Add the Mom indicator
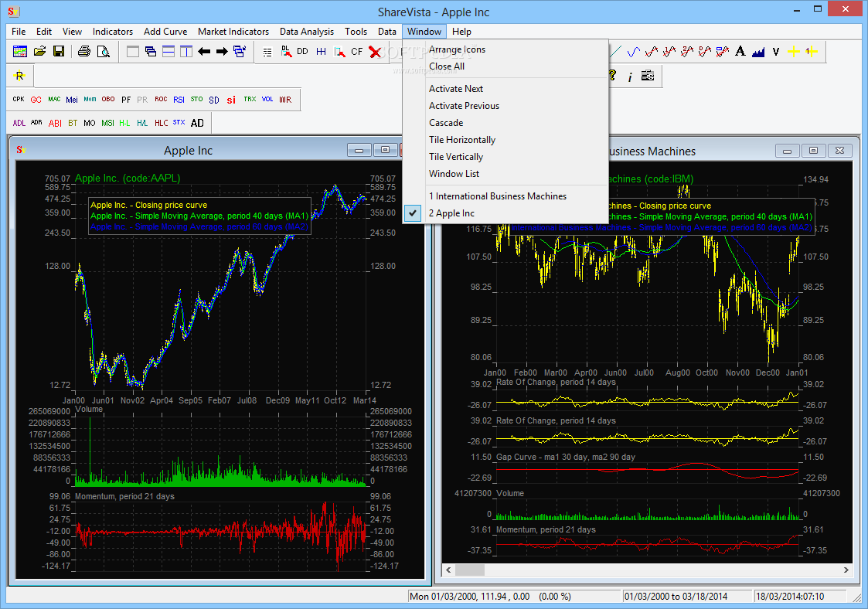Image resolution: width=868 pixels, height=609 pixels. (90, 99)
